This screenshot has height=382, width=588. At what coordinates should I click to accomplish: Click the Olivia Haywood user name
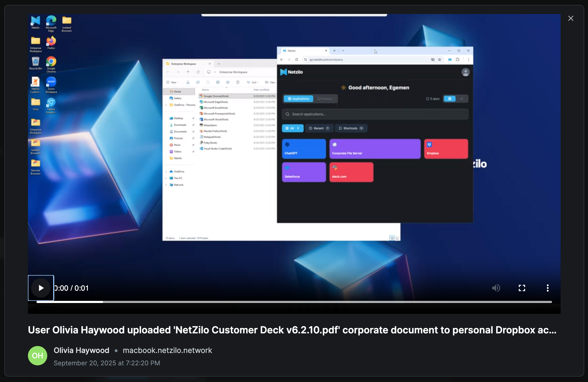coord(81,350)
